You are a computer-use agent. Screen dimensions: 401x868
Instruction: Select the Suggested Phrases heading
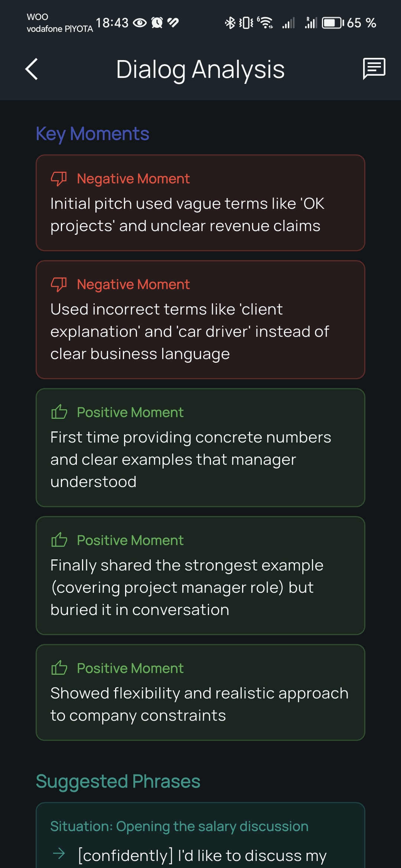click(x=118, y=781)
